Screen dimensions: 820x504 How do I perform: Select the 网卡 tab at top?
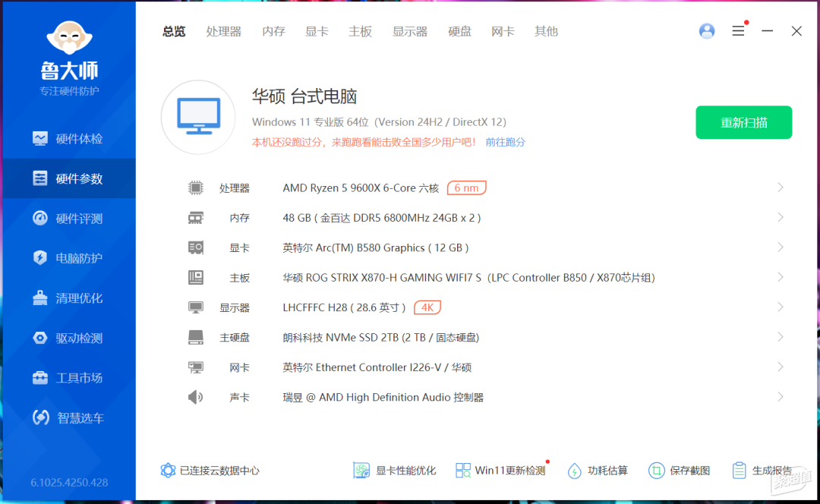(x=503, y=31)
